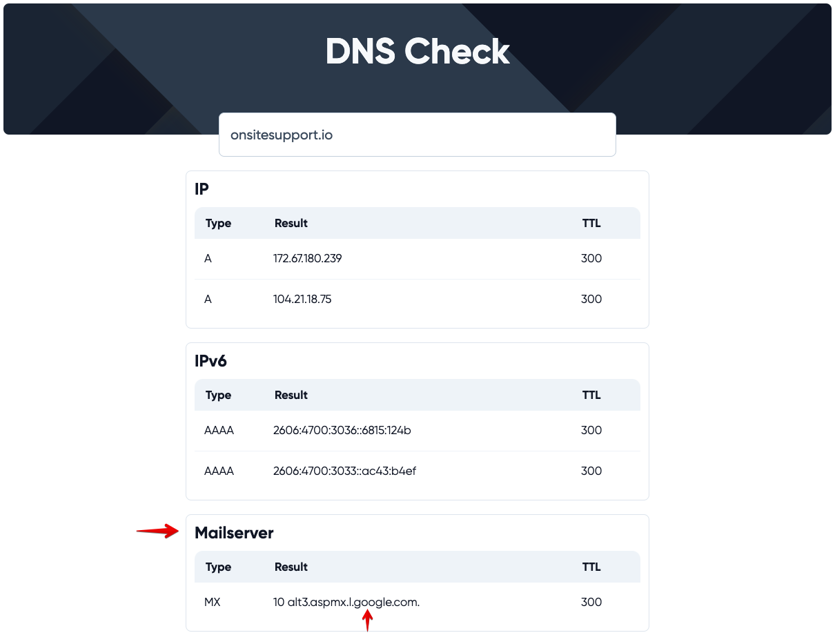
Task: Click the Result column header in Mailserver table
Action: pyautogui.click(x=291, y=567)
